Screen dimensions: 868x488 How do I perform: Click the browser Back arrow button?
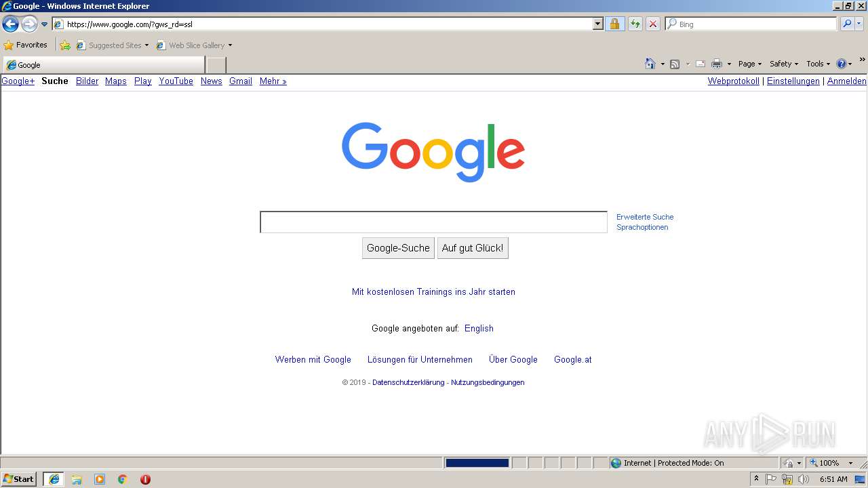point(10,24)
